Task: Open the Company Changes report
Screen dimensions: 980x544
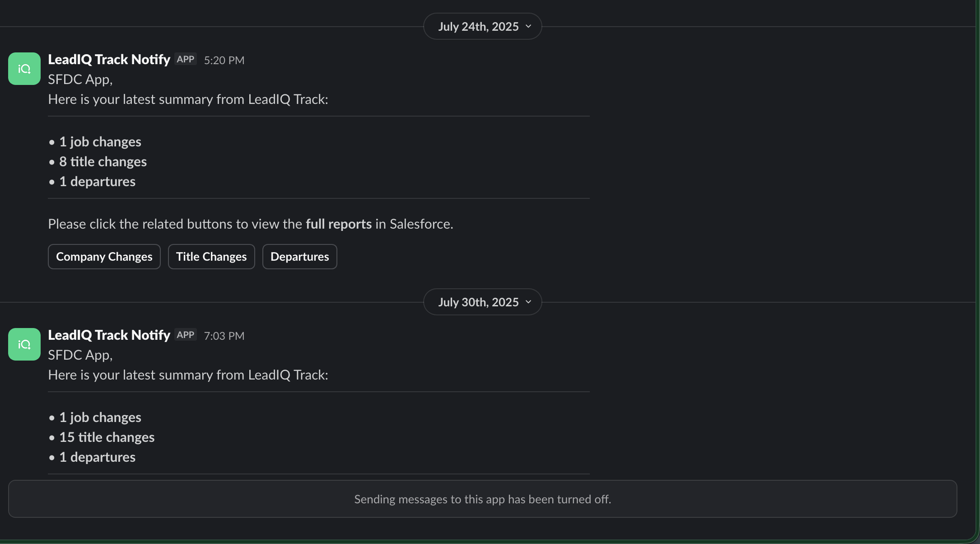Action: point(104,256)
